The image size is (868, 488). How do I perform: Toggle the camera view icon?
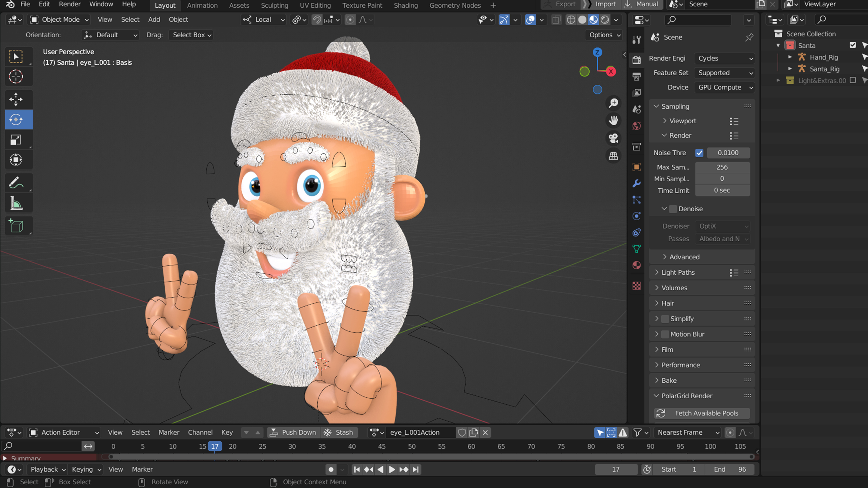(613, 138)
